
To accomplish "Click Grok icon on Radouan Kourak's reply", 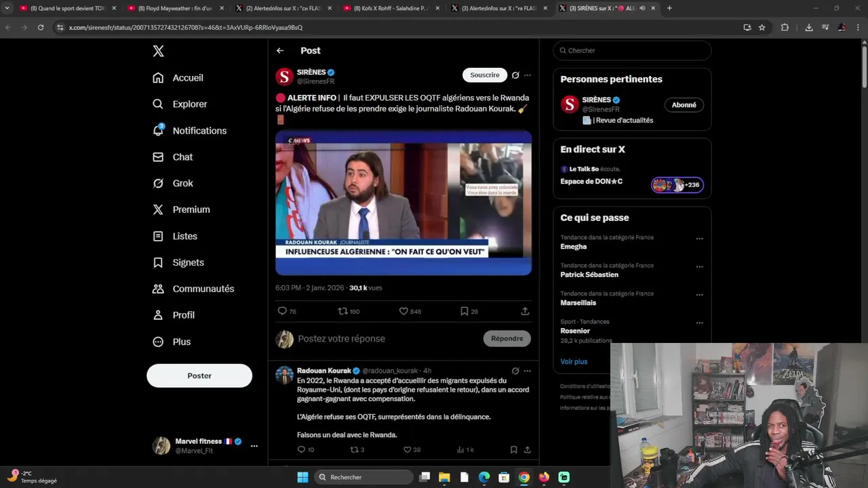I will pyautogui.click(x=515, y=371).
